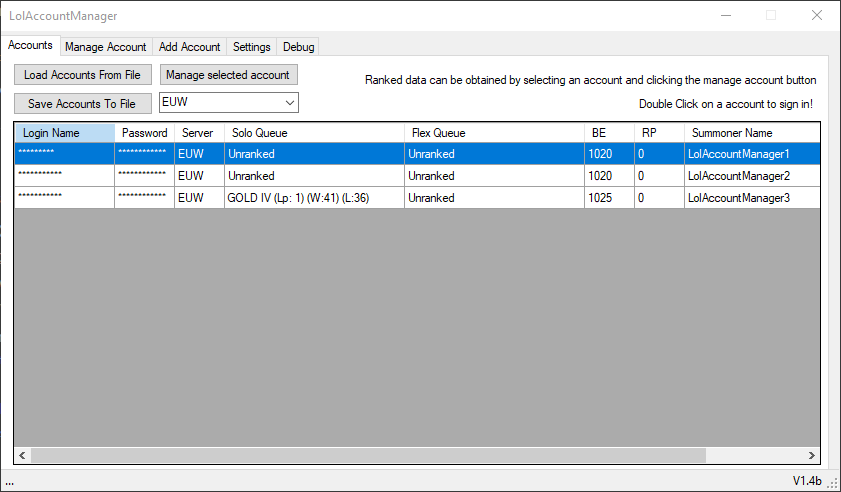Sort by Login Name column header
The height and width of the screenshot is (492, 841).
pos(65,133)
